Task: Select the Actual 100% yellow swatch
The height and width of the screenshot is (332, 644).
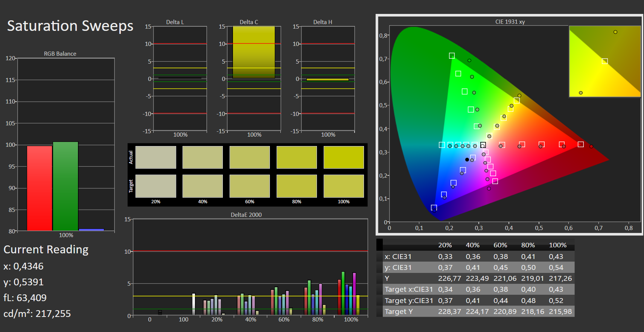Action: coord(343,157)
